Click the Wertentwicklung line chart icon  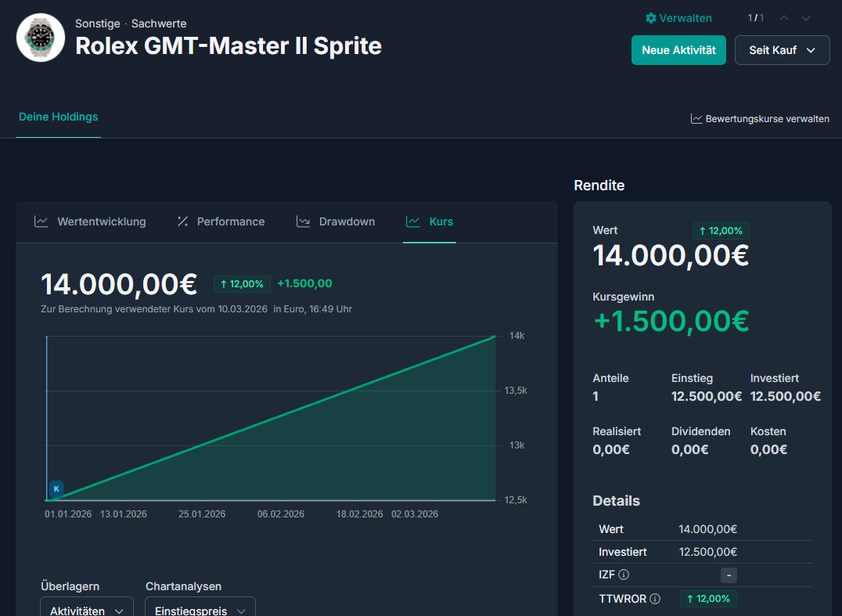click(x=41, y=222)
